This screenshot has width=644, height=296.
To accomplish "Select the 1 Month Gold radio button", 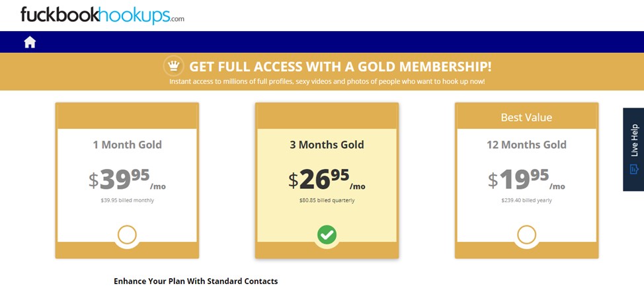I will click(127, 235).
